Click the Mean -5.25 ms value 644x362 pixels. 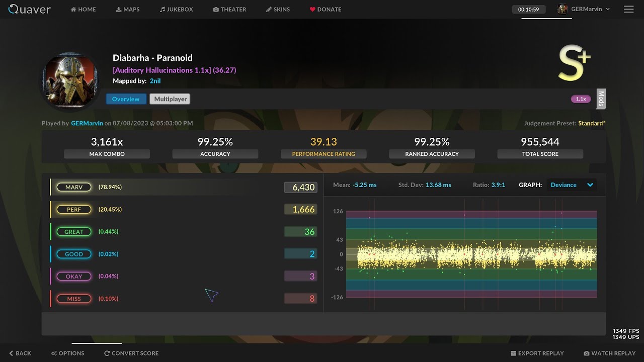click(x=364, y=185)
